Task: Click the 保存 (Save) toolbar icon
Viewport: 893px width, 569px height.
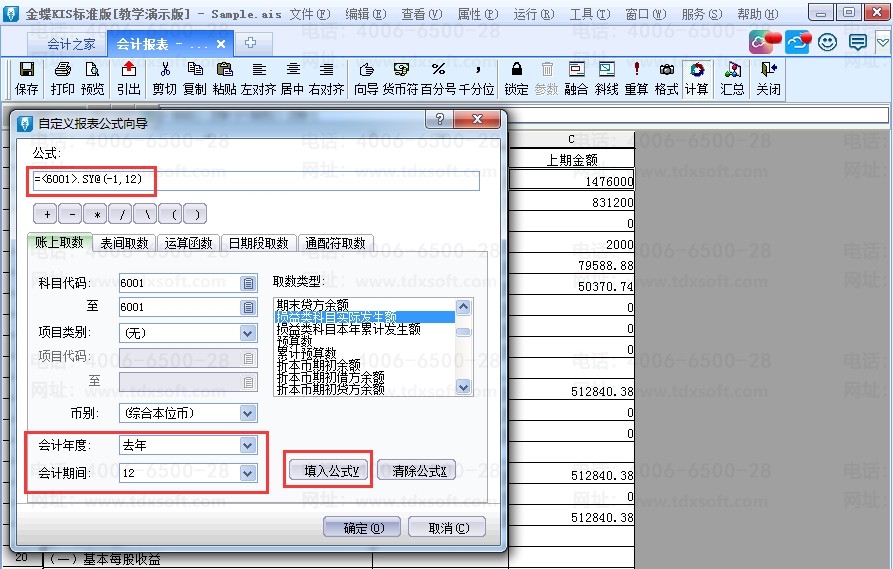Action: tap(27, 70)
